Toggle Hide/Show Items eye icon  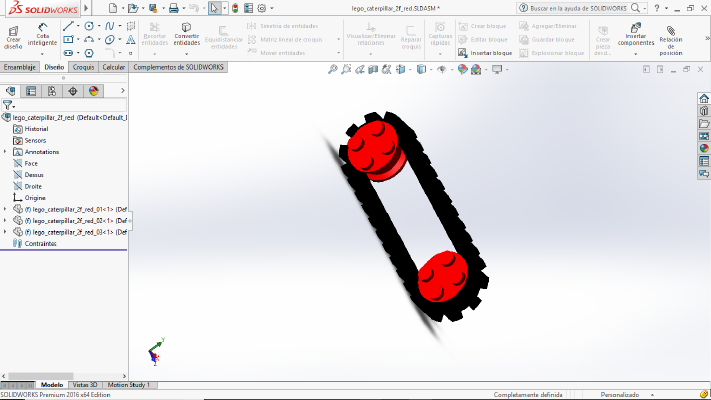[442, 69]
